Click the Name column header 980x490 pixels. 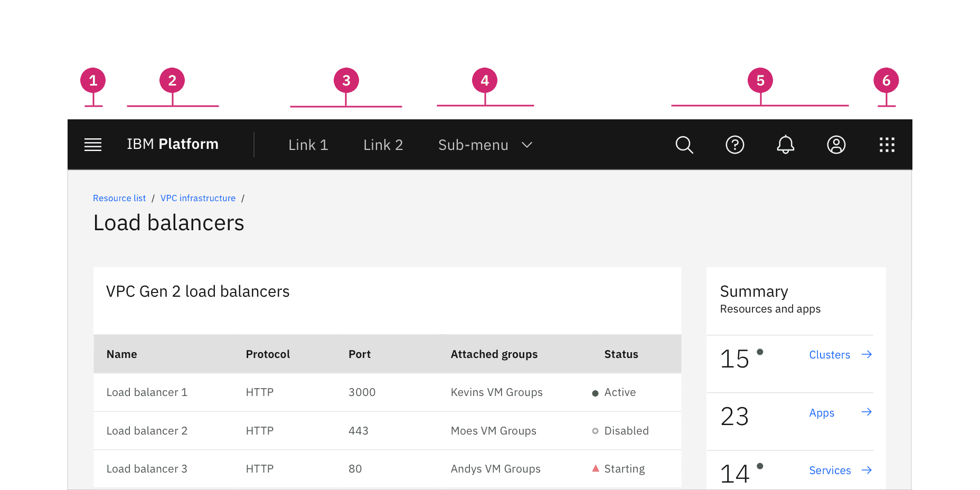click(121, 354)
